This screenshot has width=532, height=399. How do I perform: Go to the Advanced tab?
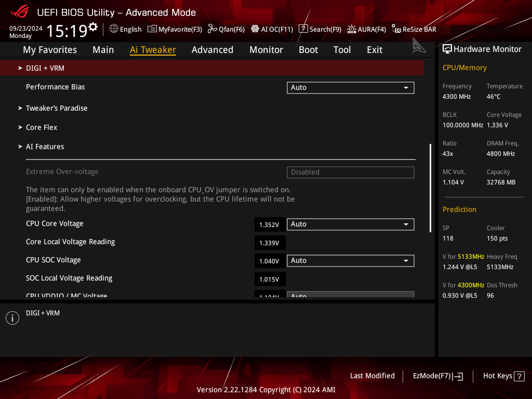[212, 50]
